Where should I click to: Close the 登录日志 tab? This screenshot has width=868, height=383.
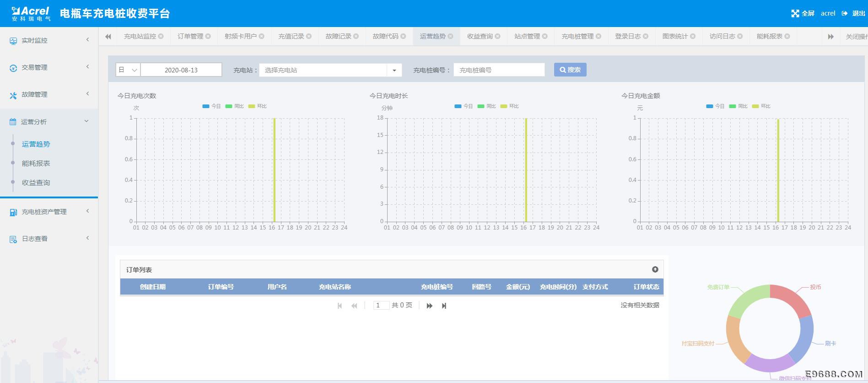[x=646, y=36]
